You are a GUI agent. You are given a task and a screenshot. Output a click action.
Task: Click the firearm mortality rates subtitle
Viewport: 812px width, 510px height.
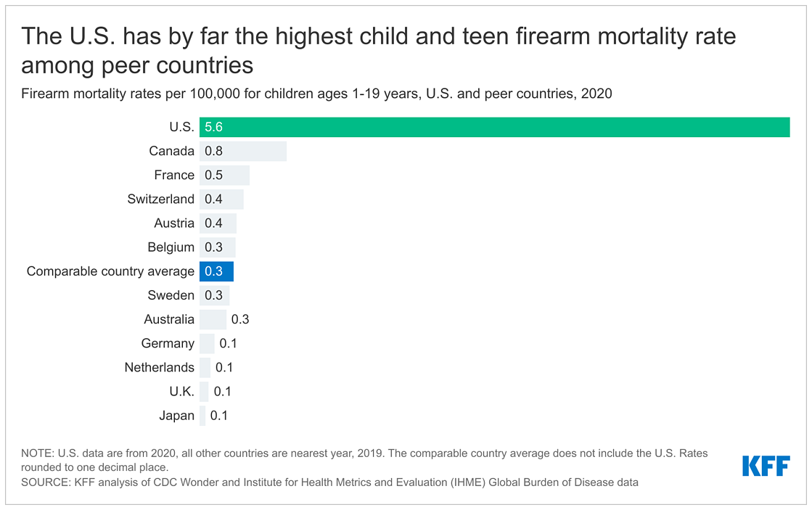tap(316, 94)
